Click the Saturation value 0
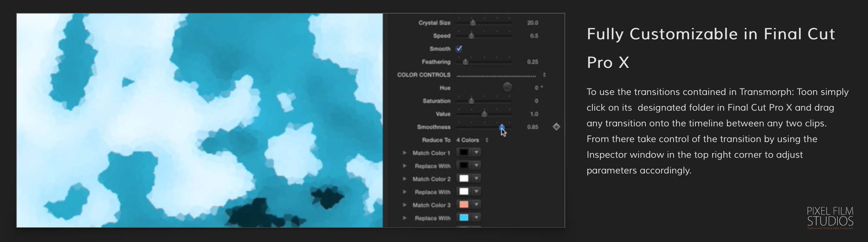Viewport: 868px width, 242px height. [x=536, y=101]
